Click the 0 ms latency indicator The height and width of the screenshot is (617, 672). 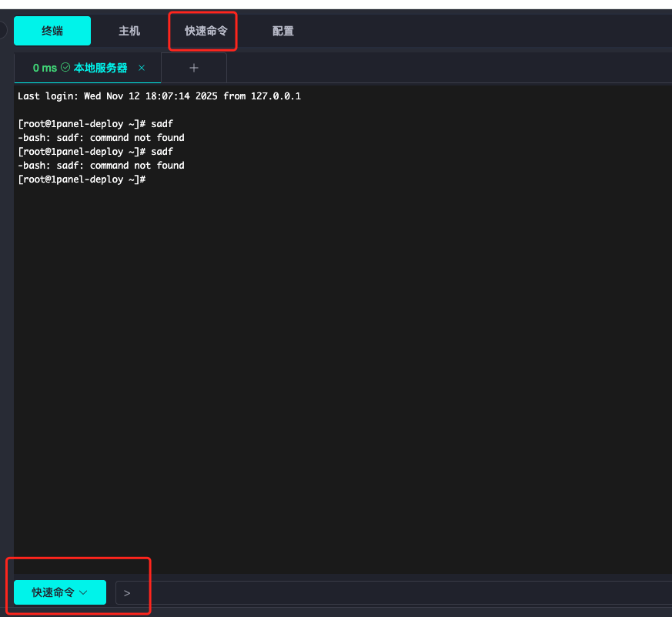pos(45,68)
